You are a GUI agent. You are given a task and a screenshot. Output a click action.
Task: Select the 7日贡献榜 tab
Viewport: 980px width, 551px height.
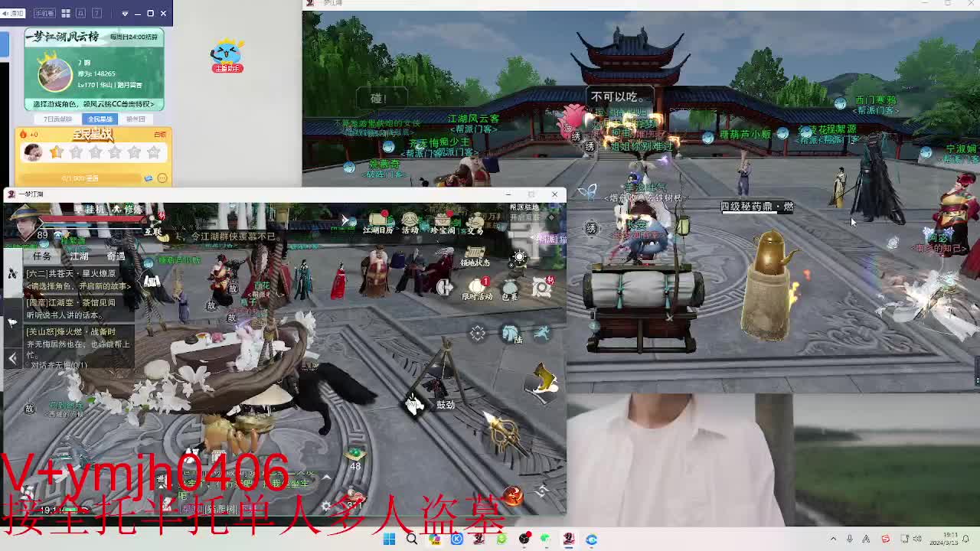coord(58,119)
